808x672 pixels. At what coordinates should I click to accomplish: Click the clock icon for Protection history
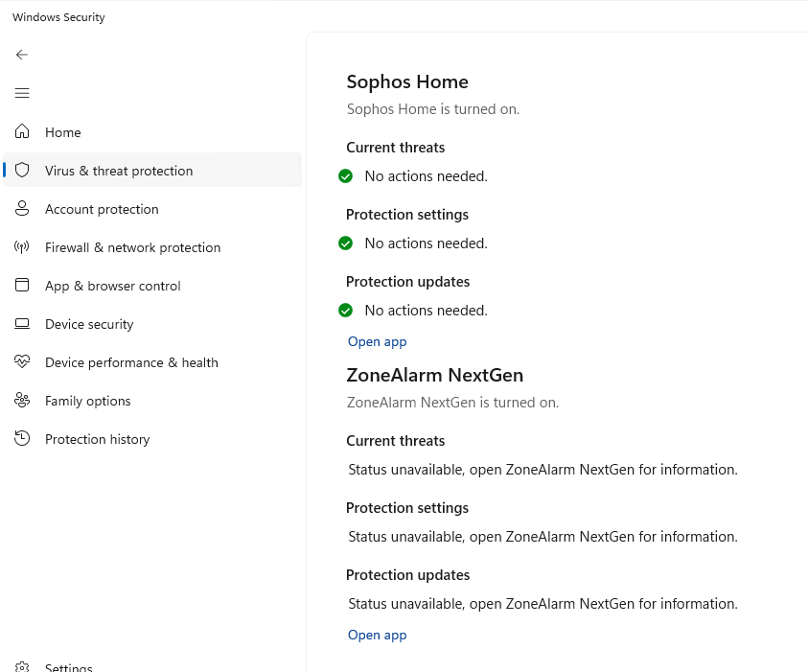(x=22, y=438)
